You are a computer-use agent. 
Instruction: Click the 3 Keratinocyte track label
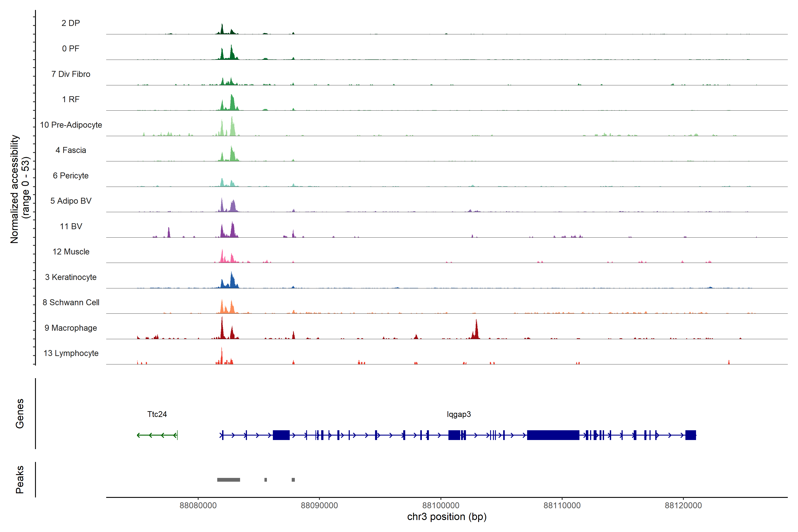(x=70, y=277)
